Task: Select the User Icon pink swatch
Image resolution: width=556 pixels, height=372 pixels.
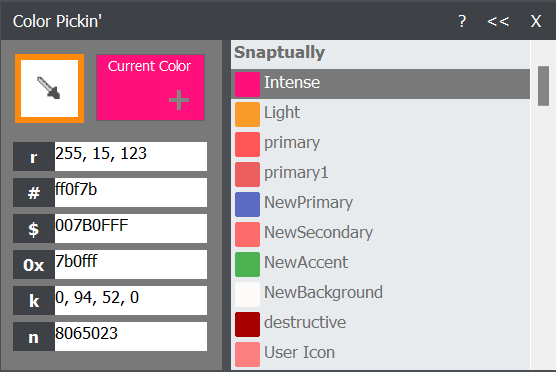Action: 247,354
